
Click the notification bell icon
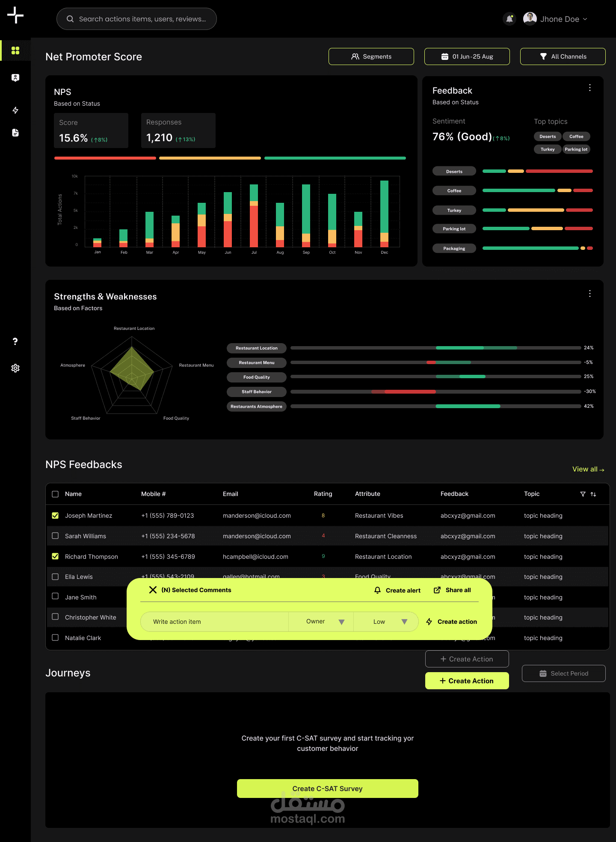509,19
